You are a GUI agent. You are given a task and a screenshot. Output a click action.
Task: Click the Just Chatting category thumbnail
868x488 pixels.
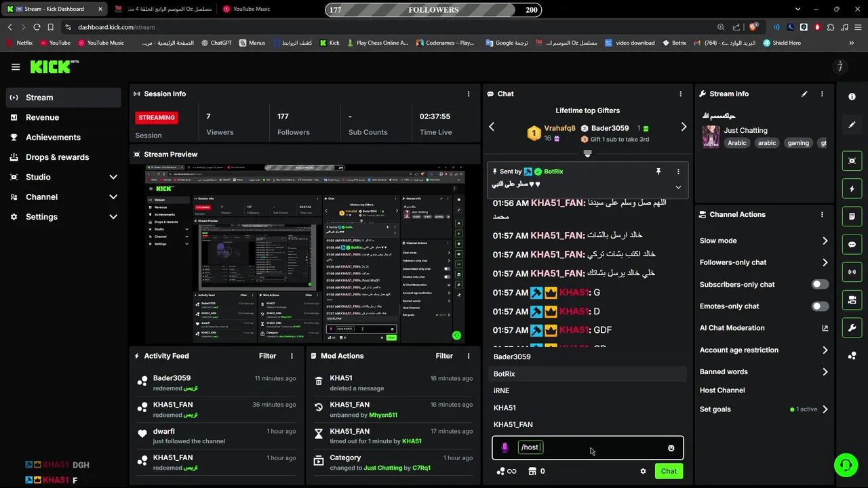click(x=711, y=136)
